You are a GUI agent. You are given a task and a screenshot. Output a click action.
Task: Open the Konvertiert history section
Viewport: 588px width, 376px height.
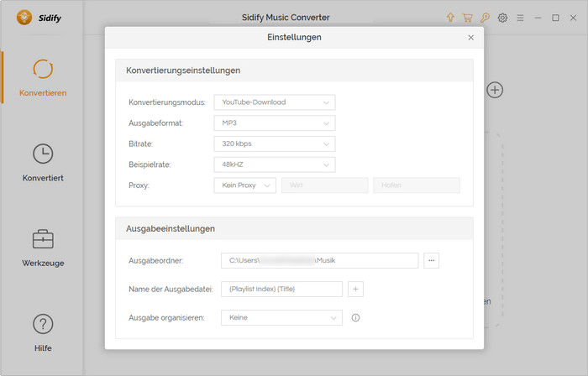click(43, 163)
